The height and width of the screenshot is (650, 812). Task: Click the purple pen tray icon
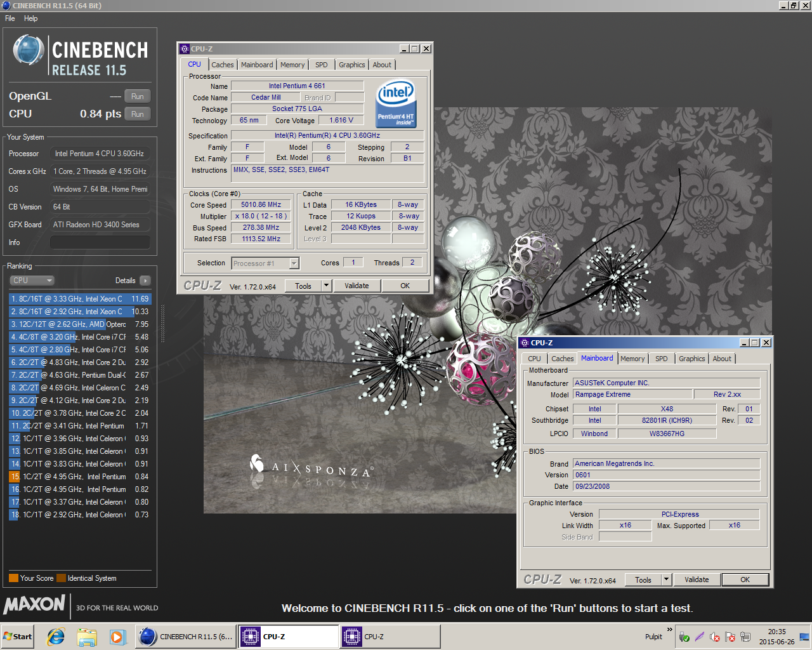click(x=700, y=637)
